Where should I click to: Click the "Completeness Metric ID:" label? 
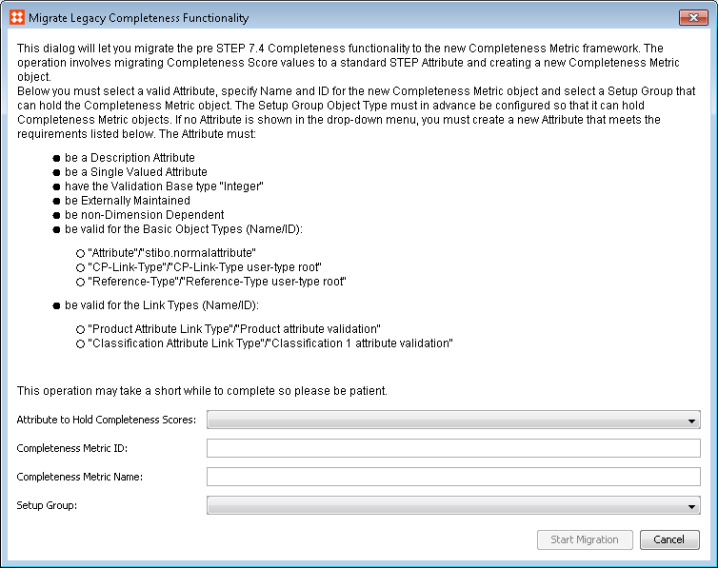coord(72,448)
